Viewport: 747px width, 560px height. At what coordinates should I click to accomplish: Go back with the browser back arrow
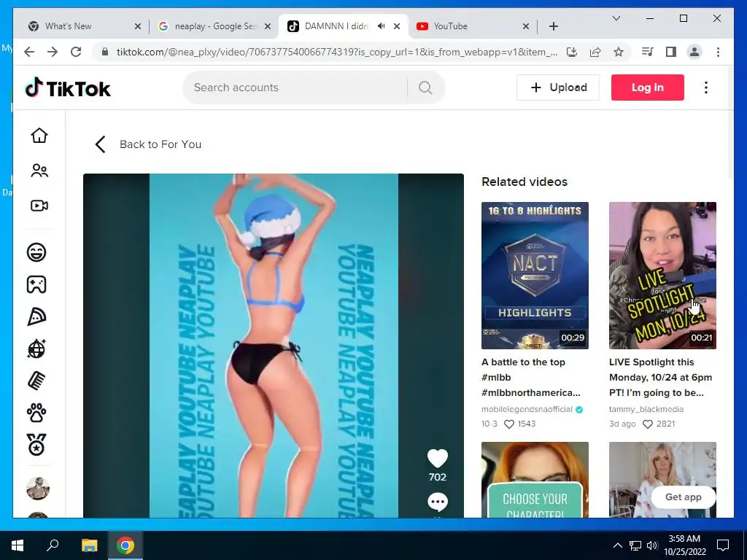(29, 52)
